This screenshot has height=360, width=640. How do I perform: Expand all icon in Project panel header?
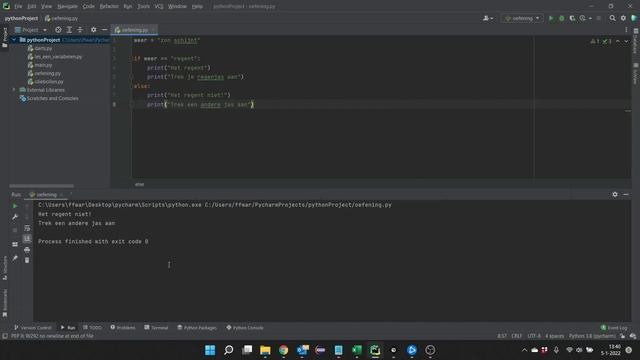(x=69, y=30)
